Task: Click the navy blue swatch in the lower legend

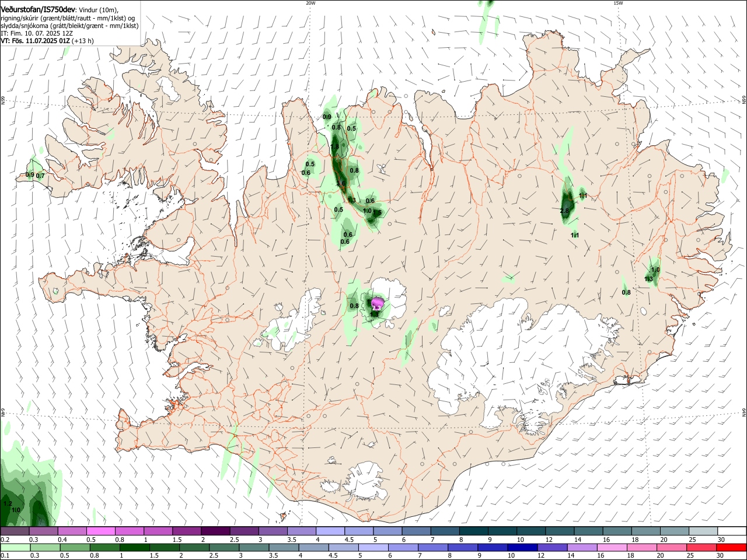Action: 522,548
